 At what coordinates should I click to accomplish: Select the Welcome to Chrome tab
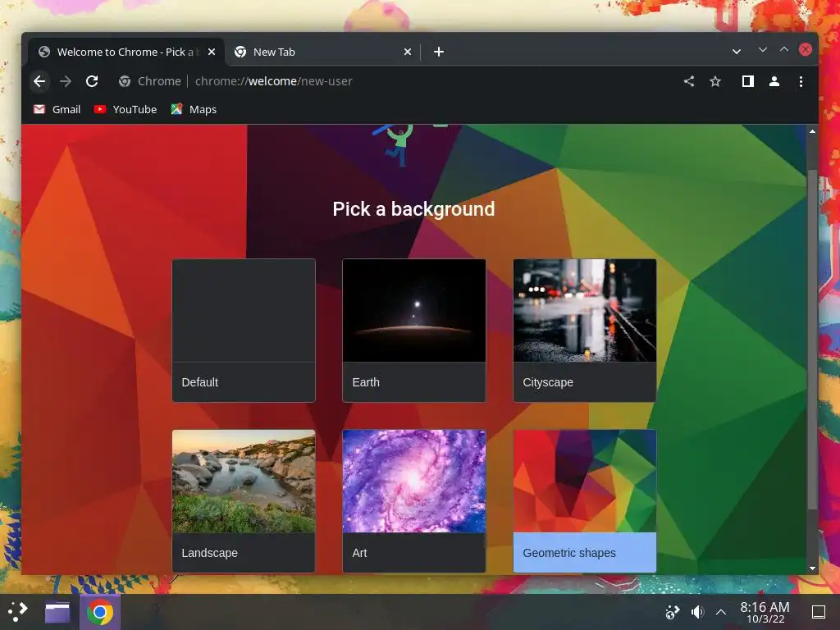pos(126,52)
